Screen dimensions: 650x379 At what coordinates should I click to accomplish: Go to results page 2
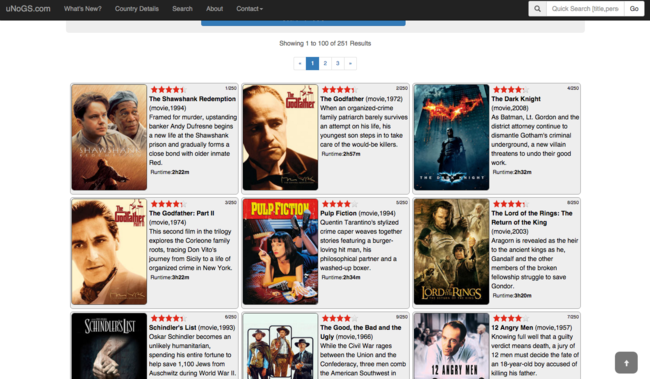(325, 63)
